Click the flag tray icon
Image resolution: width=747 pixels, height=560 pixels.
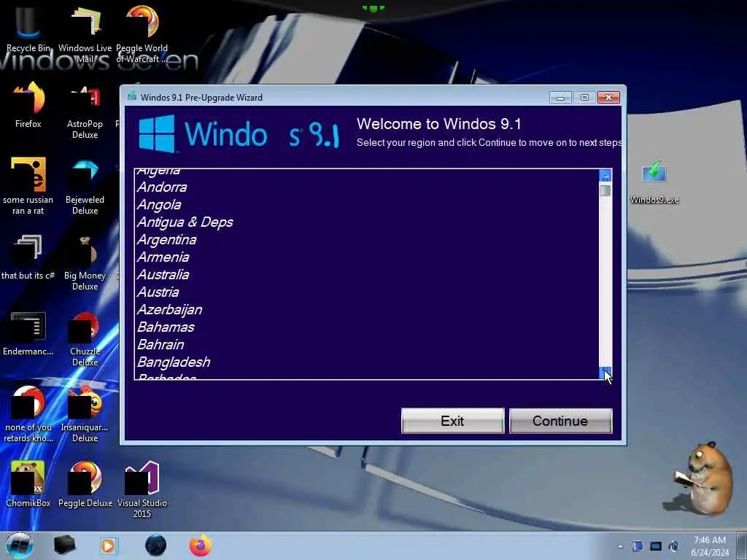click(638, 546)
